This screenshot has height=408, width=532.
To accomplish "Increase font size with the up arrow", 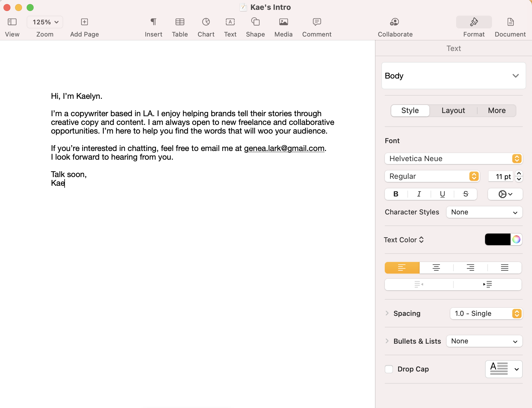I will point(519,173).
